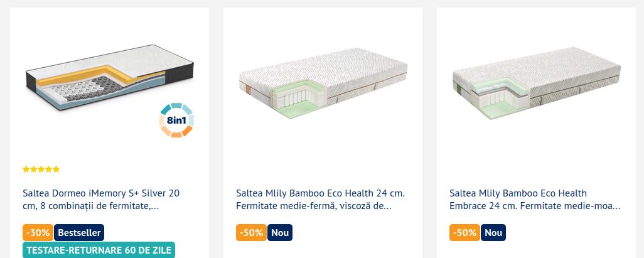The height and width of the screenshot is (258, 644).
Task: Click the -50% badge on Eco Health mattress
Action: pyautogui.click(x=251, y=232)
